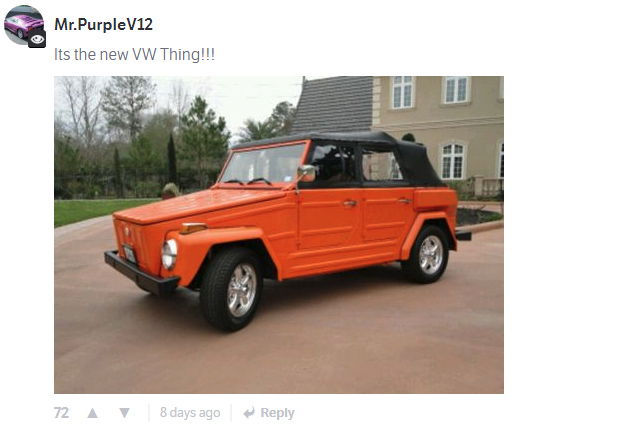Screen dimensions: 635x433
Task: Click the eye badge on avatar
Action: (x=37, y=39)
